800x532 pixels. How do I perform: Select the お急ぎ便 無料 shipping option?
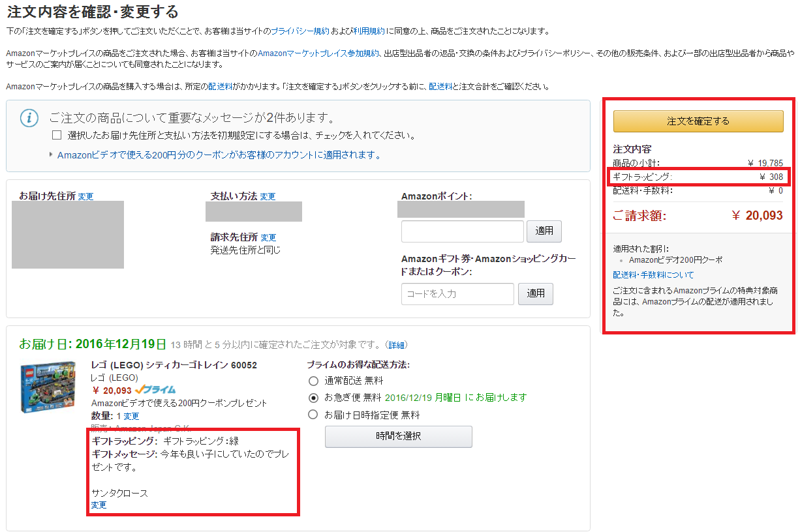pyautogui.click(x=313, y=398)
